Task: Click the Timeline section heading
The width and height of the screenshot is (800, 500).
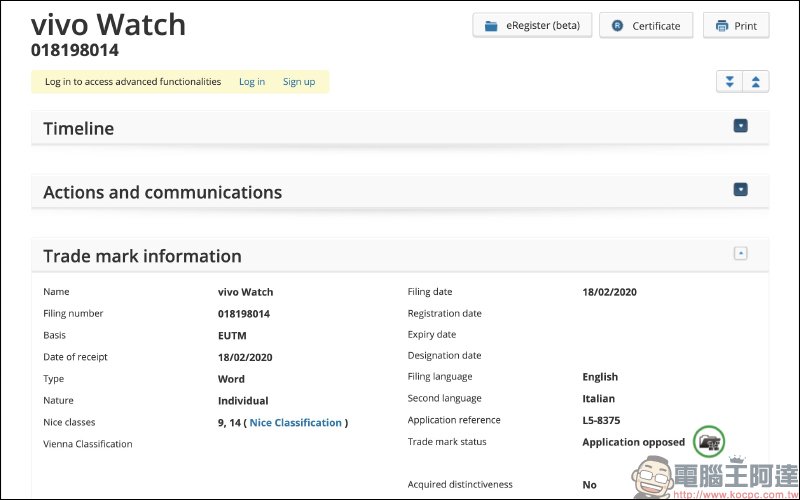Action: [x=79, y=129]
